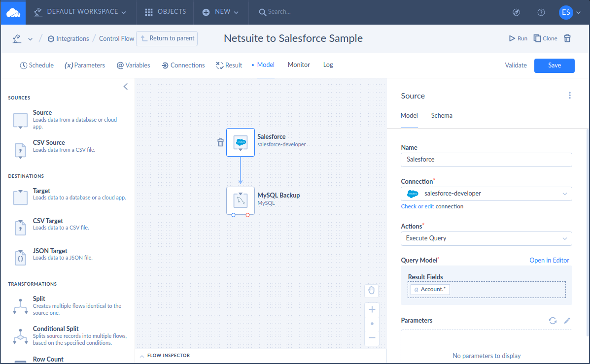Click Check or edit connection link

click(417, 206)
